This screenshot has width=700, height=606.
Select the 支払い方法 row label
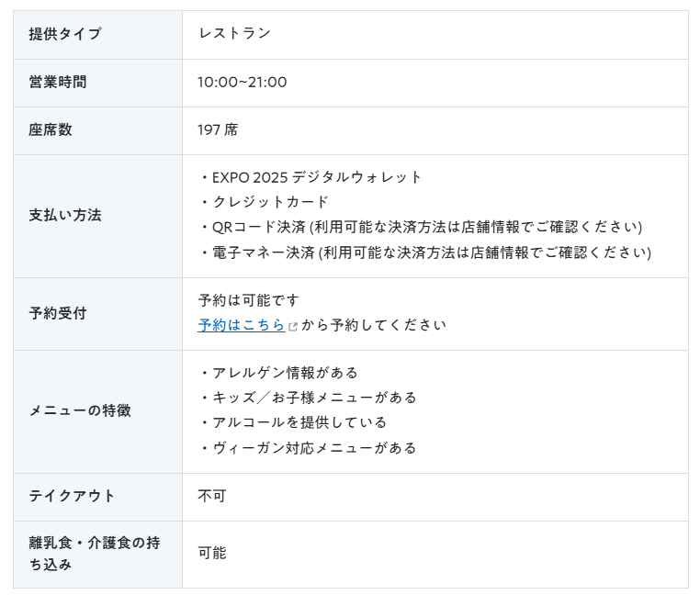(x=65, y=215)
